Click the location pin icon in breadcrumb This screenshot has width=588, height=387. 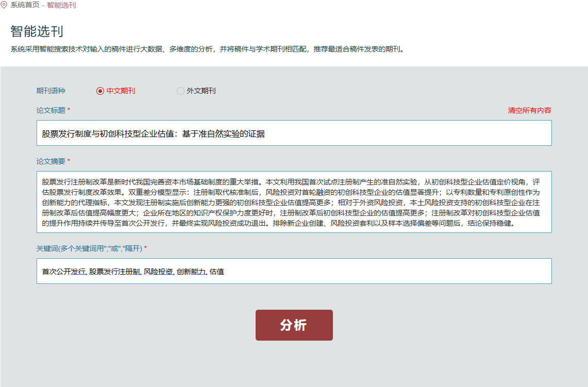tap(4, 5)
